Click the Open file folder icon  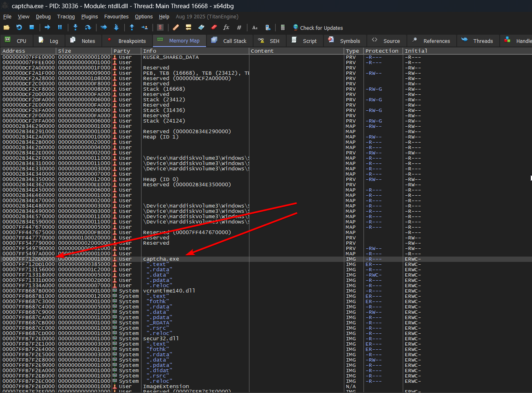[x=7, y=27]
